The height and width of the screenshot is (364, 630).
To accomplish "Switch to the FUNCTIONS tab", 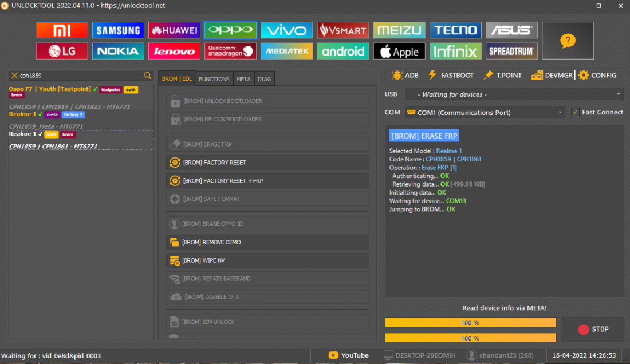I will point(214,79).
